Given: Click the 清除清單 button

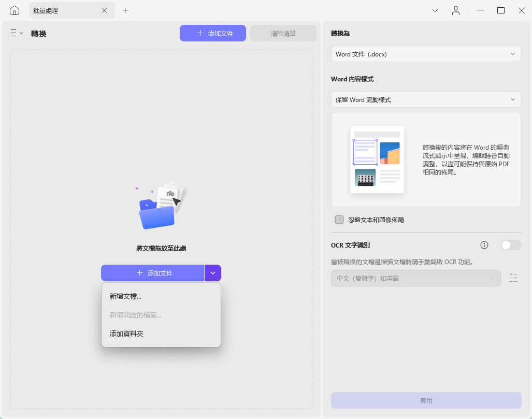Looking at the screenshot, I should 283,33.
